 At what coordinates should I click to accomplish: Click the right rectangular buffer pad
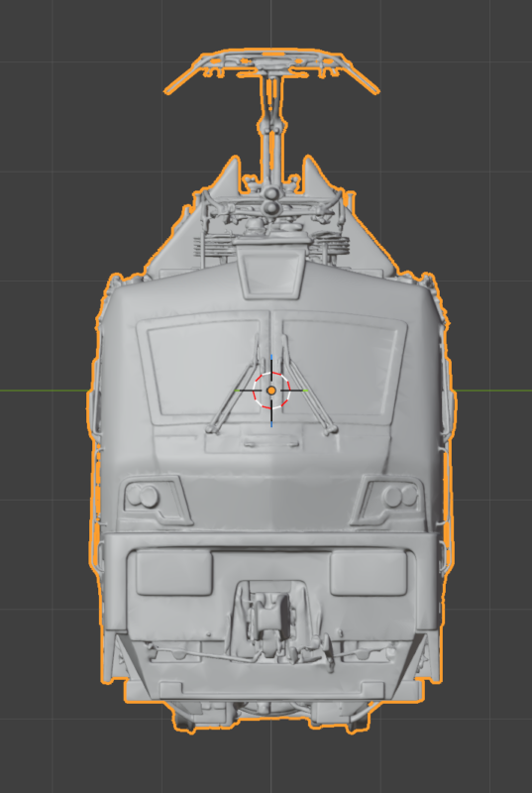(x=369, y=573)
